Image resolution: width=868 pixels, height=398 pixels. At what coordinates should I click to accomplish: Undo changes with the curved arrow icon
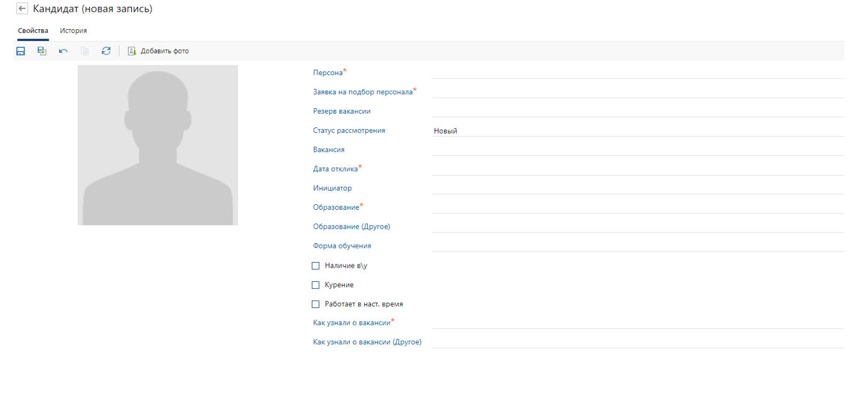[x=63, y=51]
